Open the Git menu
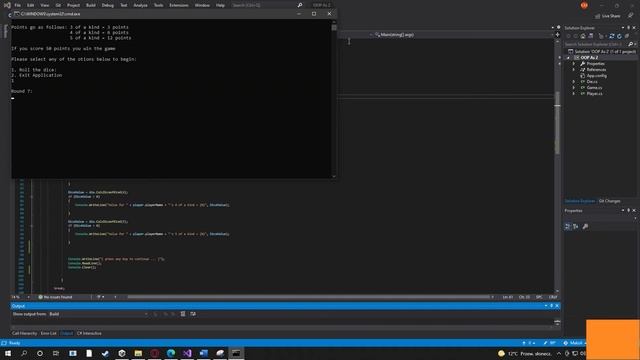640x360 pixels. coord(58,5)
